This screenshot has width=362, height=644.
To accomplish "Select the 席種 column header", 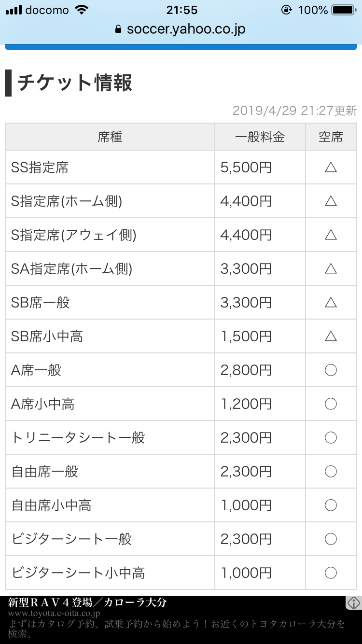I will click(x=110, y=137).
